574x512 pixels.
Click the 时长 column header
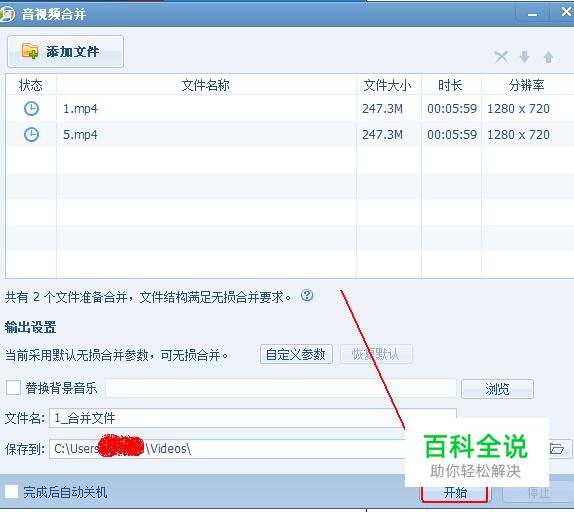click(451, 85)
